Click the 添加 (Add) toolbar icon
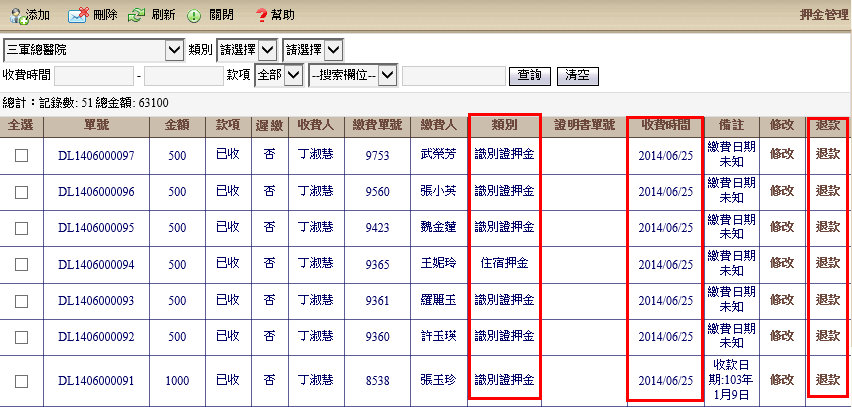852x407 pixels. [29, 15]
